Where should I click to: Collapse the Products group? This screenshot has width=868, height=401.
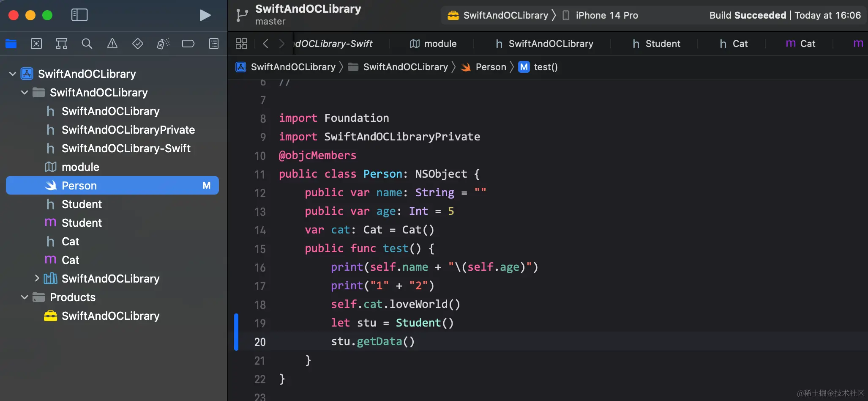[x=25, y=297]
